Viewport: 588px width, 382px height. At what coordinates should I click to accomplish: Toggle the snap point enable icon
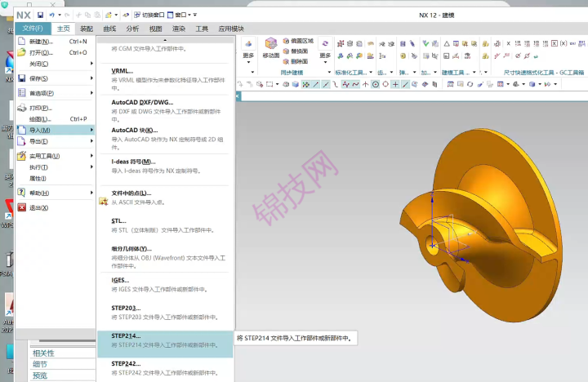point(306,84)
